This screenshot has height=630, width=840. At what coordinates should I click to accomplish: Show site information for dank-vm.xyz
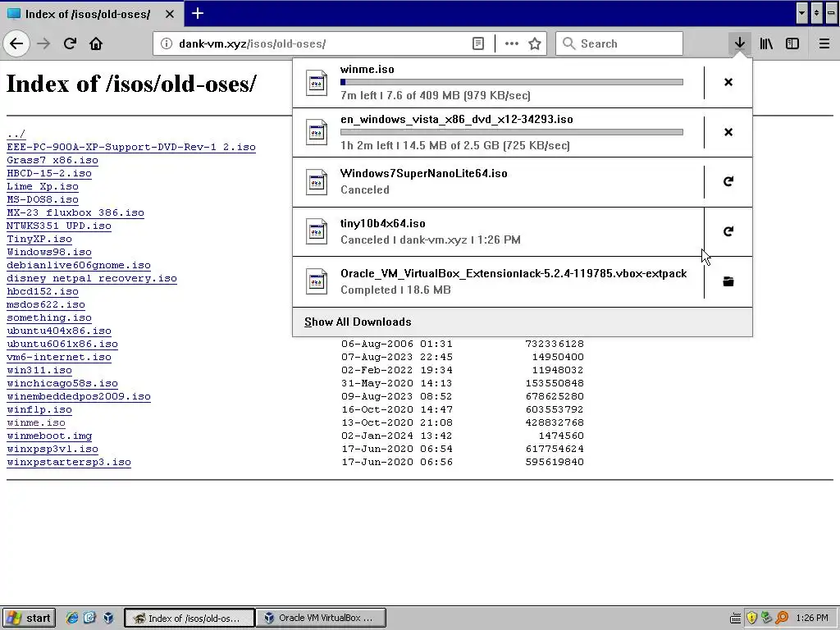167,43
